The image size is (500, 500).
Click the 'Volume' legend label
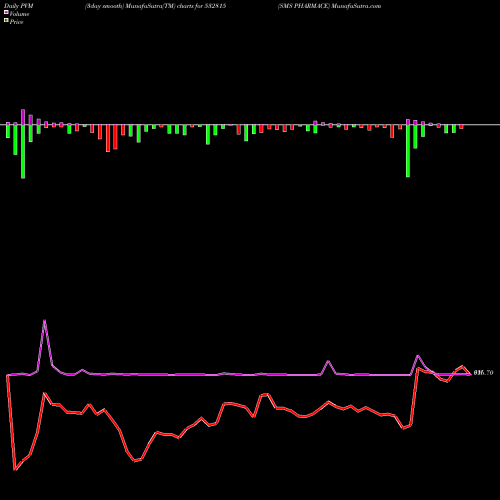click(19, 14)
